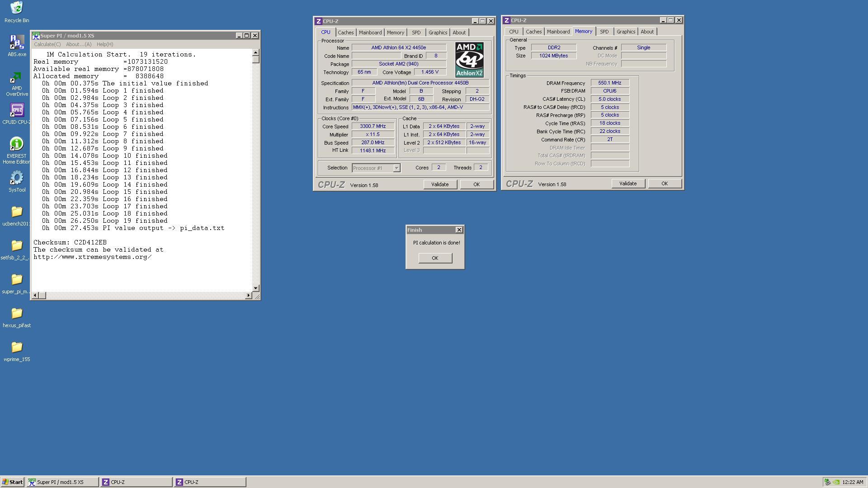The height and width of the screenshot is (488, 868).
Task: Click OK in CPU-Z Memory window
Action: pyautogui.click(x=665, y=183)
